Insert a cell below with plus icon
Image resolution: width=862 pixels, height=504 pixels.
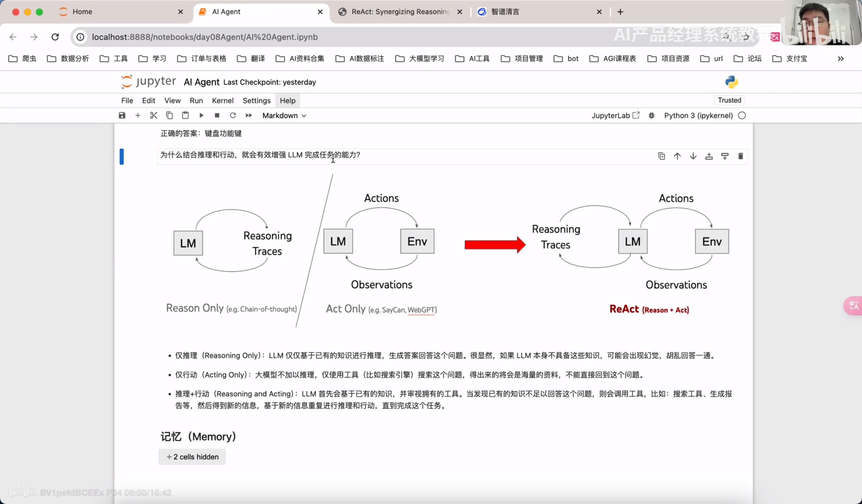[138, 115]
